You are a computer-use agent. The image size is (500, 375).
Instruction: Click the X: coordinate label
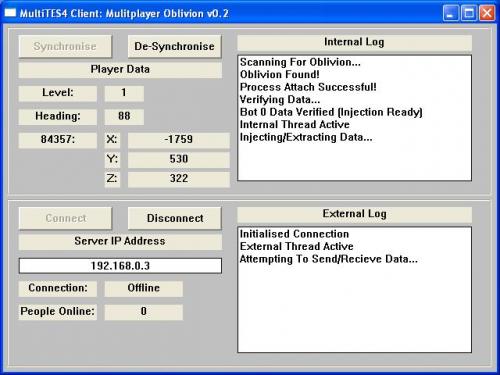coord(112,139)
